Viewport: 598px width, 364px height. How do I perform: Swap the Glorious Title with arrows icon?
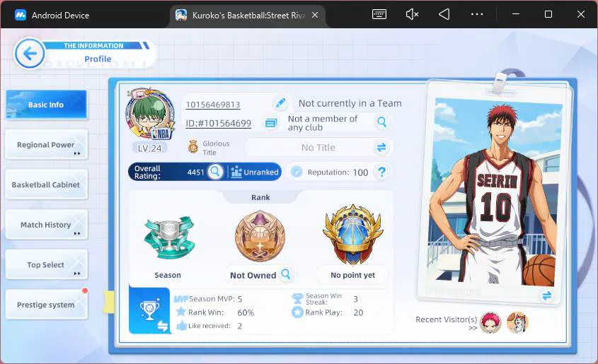point(381,147)
